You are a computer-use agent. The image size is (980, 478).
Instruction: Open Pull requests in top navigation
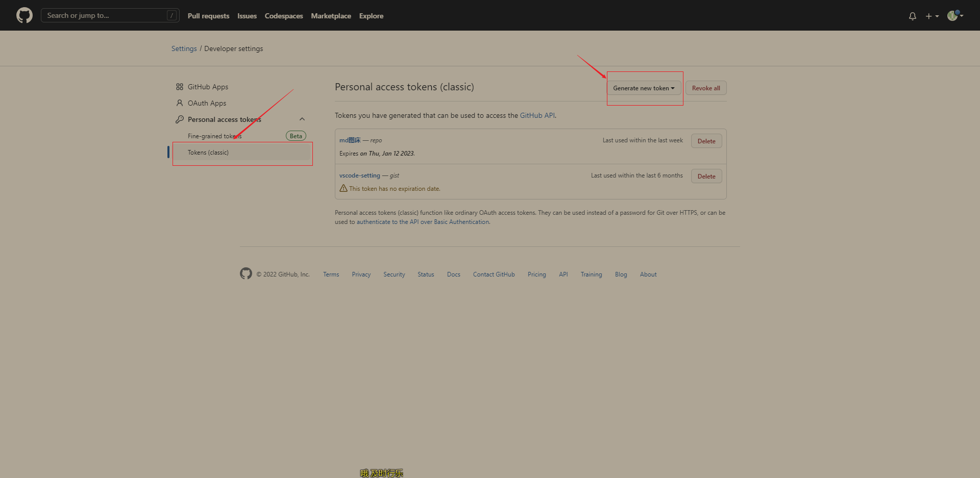click(x=208, y=16)
